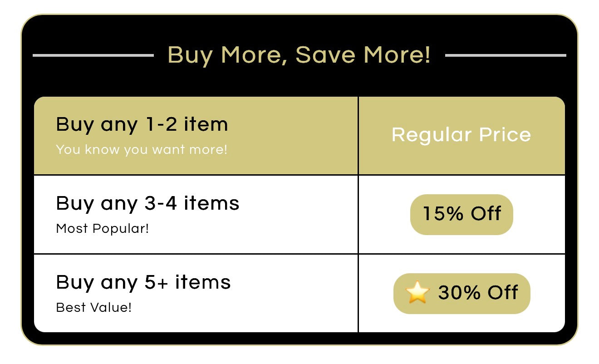Click the Regular Price cell
This screenshot has width=599, height=364.
(461, 135)
